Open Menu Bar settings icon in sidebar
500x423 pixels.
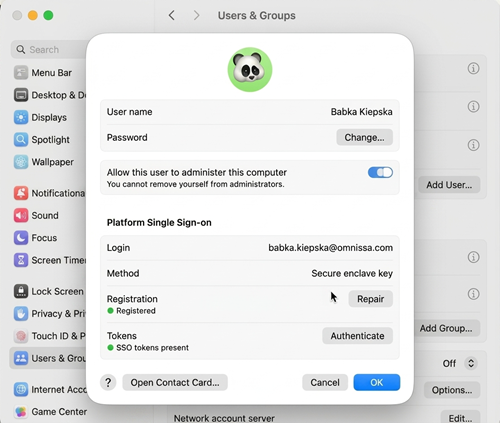coord(21,73)
